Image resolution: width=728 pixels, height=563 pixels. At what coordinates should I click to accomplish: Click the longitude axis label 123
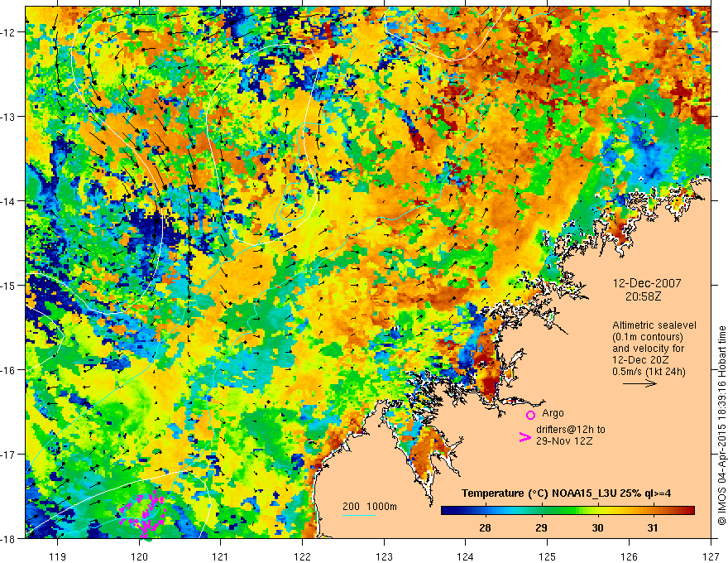384,556
